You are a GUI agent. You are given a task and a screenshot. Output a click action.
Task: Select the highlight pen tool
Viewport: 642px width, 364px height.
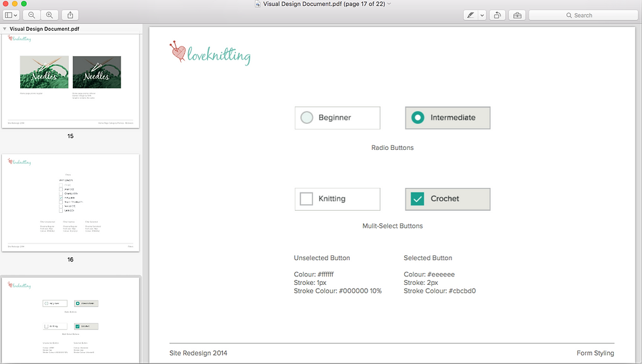(x=470, y=15)
